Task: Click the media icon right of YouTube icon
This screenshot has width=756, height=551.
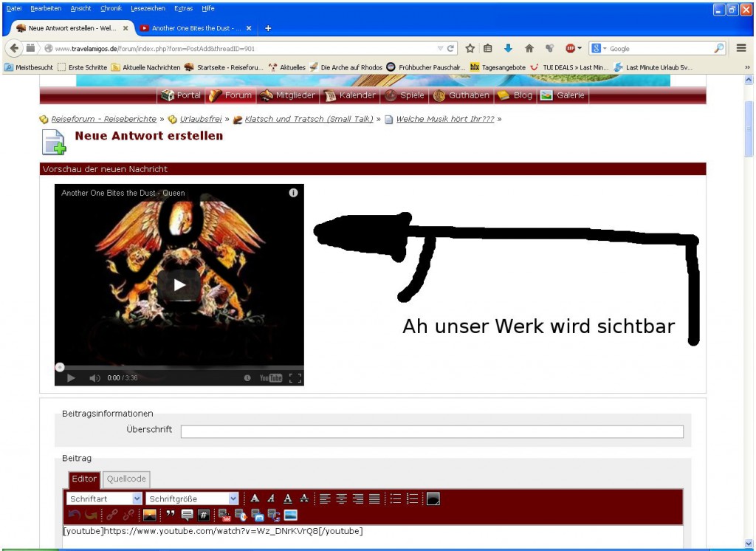Action: coord(241,516)
